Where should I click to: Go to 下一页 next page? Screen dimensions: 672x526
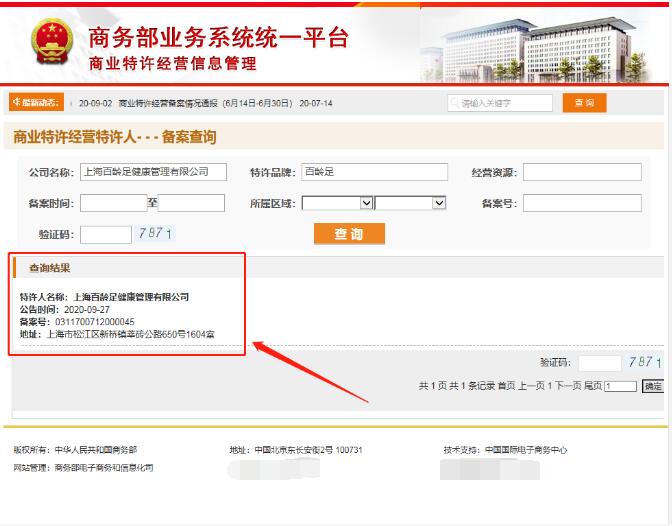coord(566,386)
